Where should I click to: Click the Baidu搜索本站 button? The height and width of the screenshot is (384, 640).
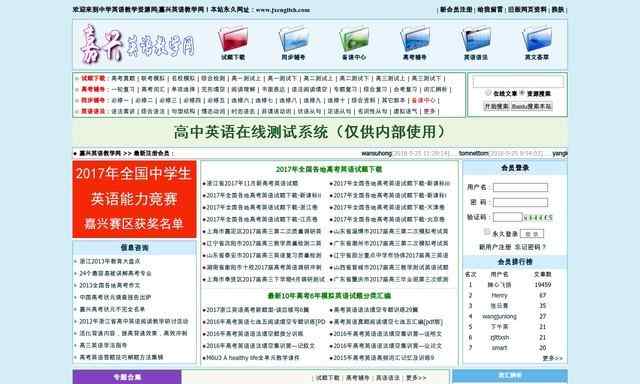(x=531, y=107)
